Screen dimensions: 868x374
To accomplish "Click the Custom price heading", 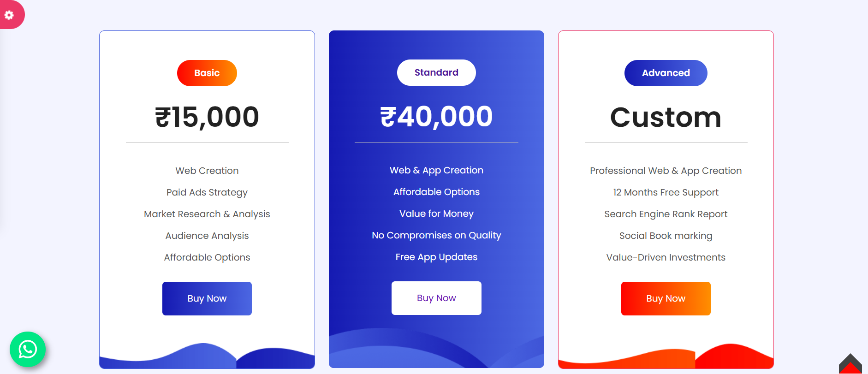I will pyautogui.click(x=665, y=117).
